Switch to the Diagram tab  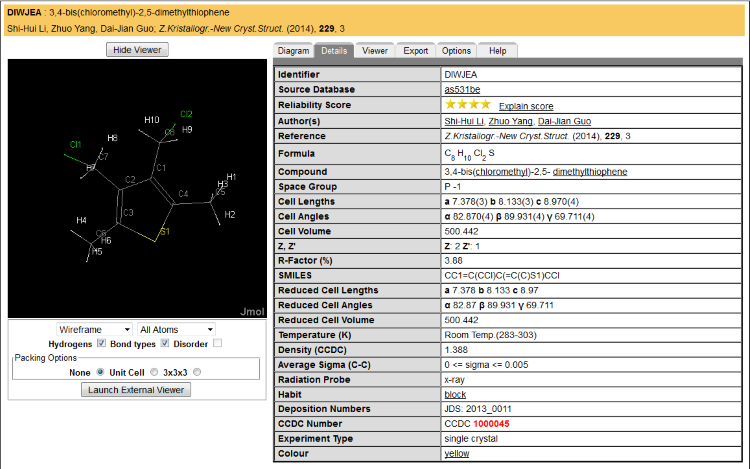point(293,50)
